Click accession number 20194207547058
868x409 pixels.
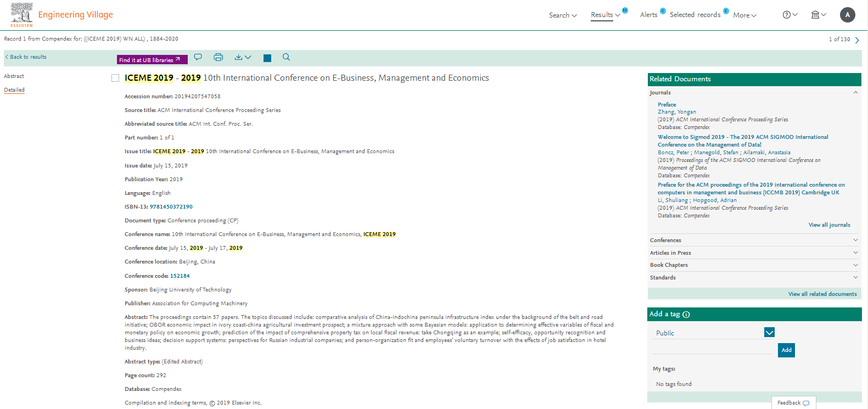point(197,97)
